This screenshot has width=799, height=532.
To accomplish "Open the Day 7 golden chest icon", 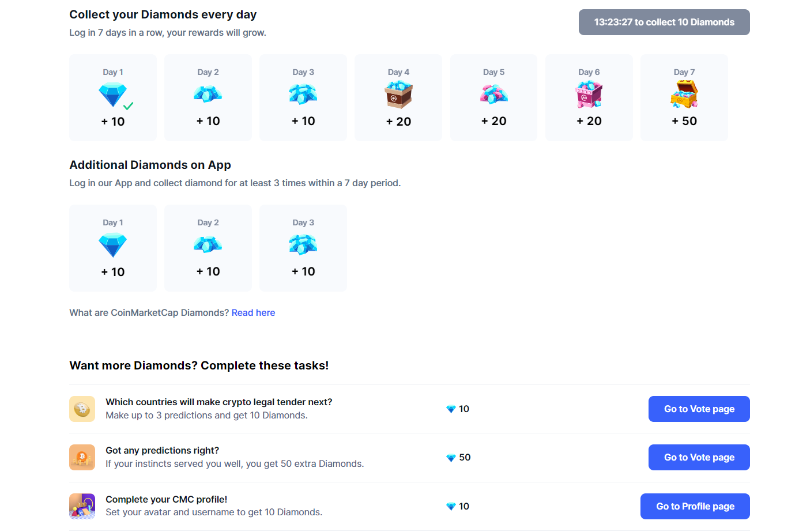I will [x=684, y=94].
